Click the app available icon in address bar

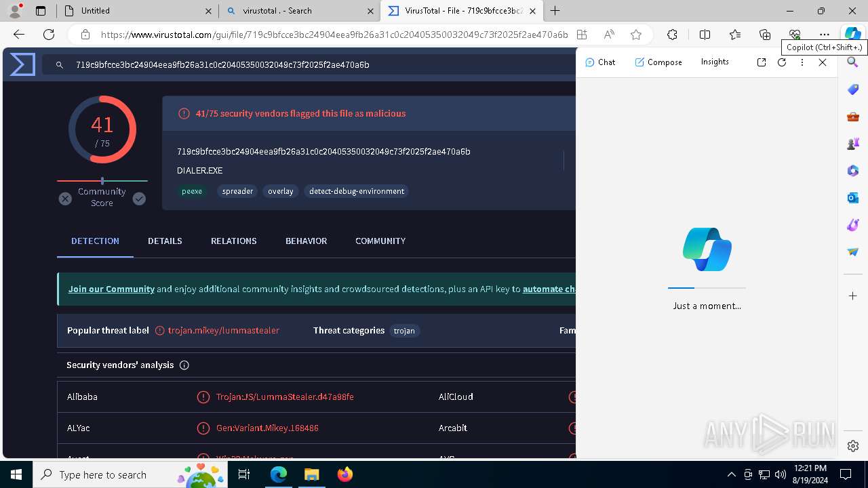(582, 35)
